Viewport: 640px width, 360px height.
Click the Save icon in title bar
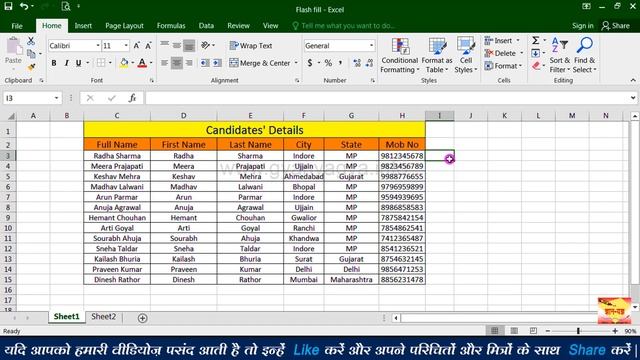(8, 7)
